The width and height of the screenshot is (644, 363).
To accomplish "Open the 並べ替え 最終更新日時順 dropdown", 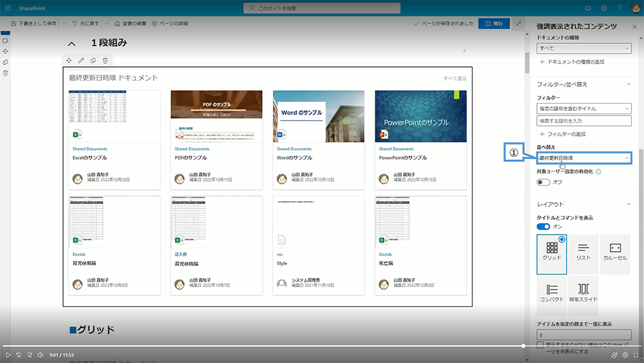I will pyautogui.click(x=583, y=158).
